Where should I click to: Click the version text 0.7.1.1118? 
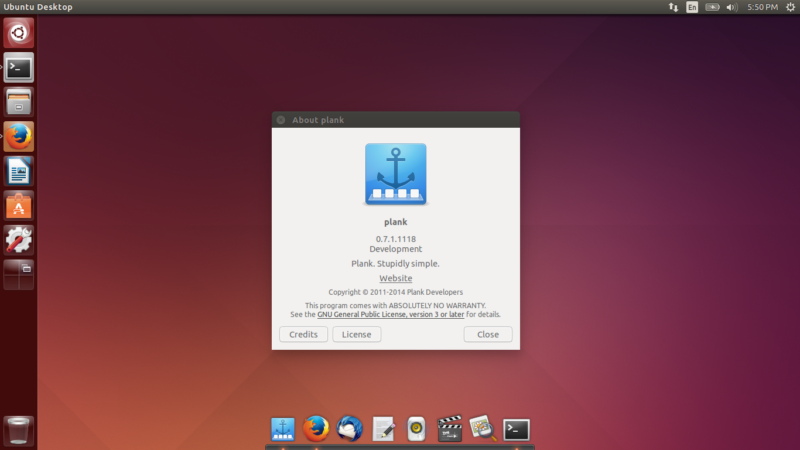click(x=396, y=239)
